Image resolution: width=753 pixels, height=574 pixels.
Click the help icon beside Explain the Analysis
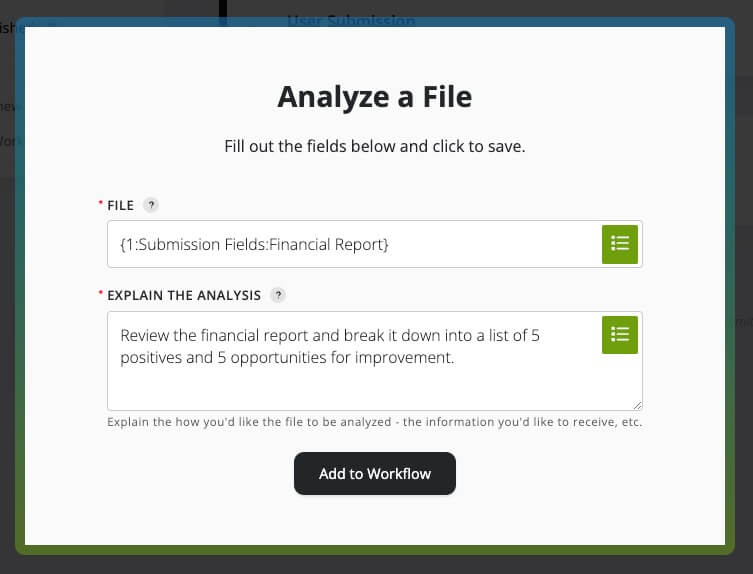coord(278,295)
